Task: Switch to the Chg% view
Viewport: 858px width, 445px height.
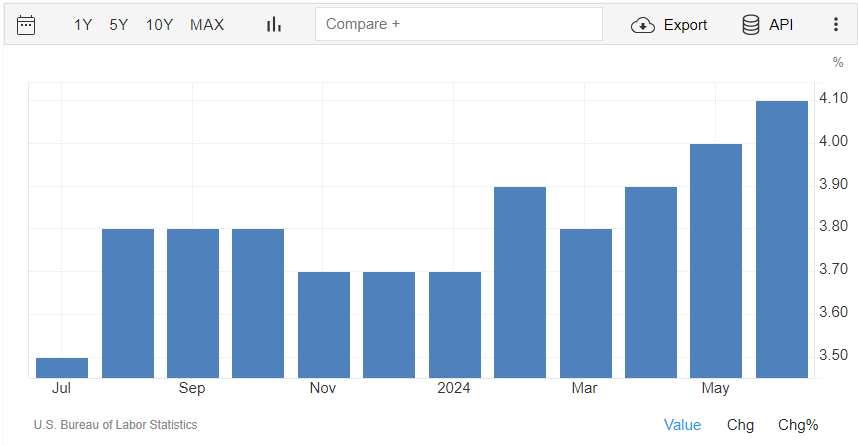Action: pyautogui.click(x=798, y=425)
